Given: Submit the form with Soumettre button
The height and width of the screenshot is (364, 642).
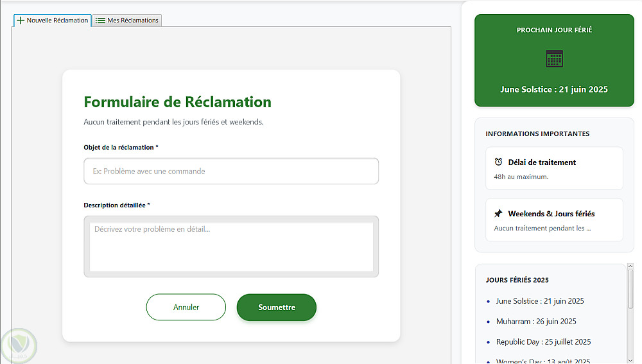Looking at the screenshot, I should coord(276,308).
